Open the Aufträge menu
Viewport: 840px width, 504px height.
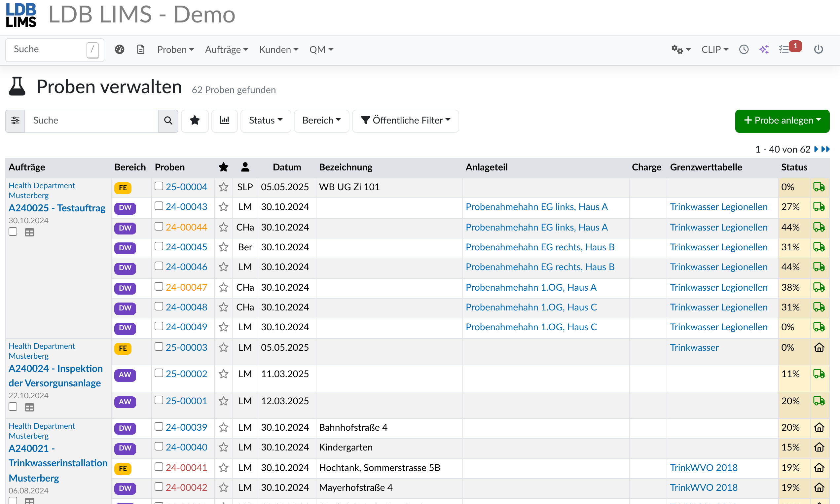click(x=227, y=50)
